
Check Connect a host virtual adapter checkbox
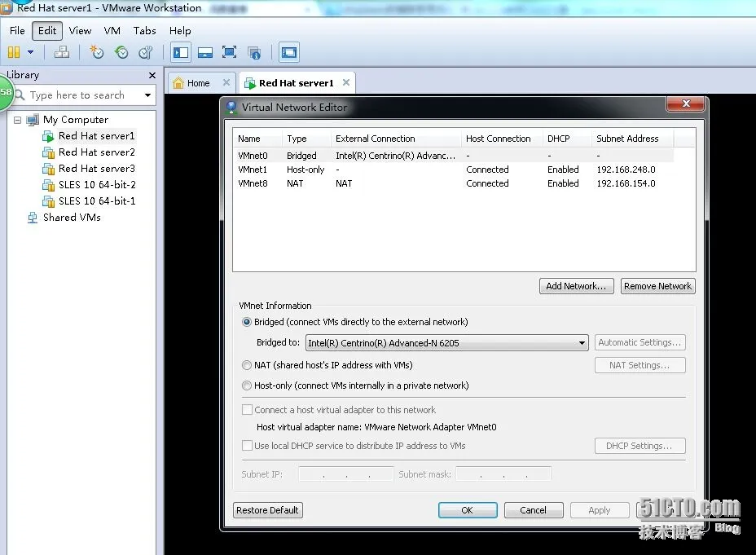[x=247, y=410]
